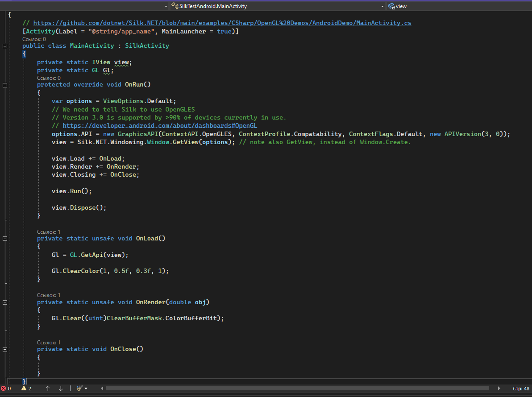Screen dimensions: 532x397
Task: Run Code Cleanup with the broom icon
Action: tap(79, 389)
